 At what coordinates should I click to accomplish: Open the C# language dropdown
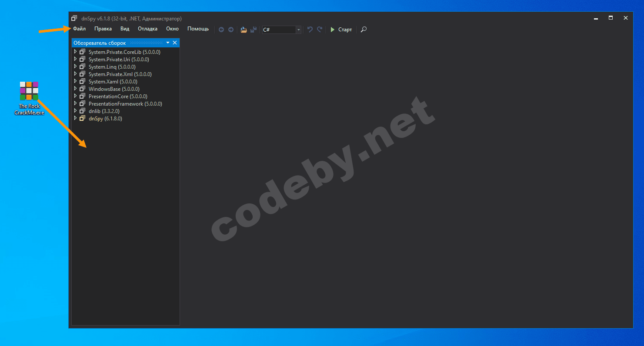[298, 30]
